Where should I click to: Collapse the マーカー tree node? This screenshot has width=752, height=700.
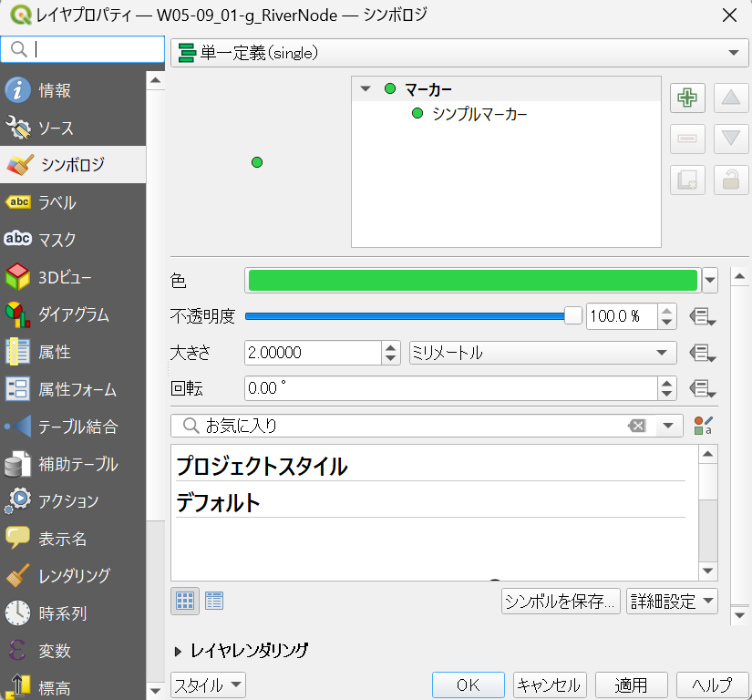point(366,88)
